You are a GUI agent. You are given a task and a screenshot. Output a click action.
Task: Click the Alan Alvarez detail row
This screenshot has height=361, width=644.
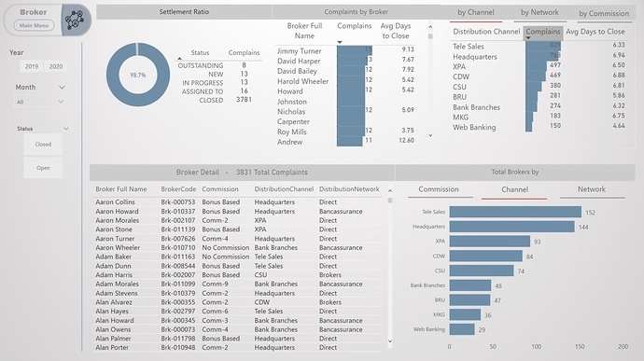(238, 302)
